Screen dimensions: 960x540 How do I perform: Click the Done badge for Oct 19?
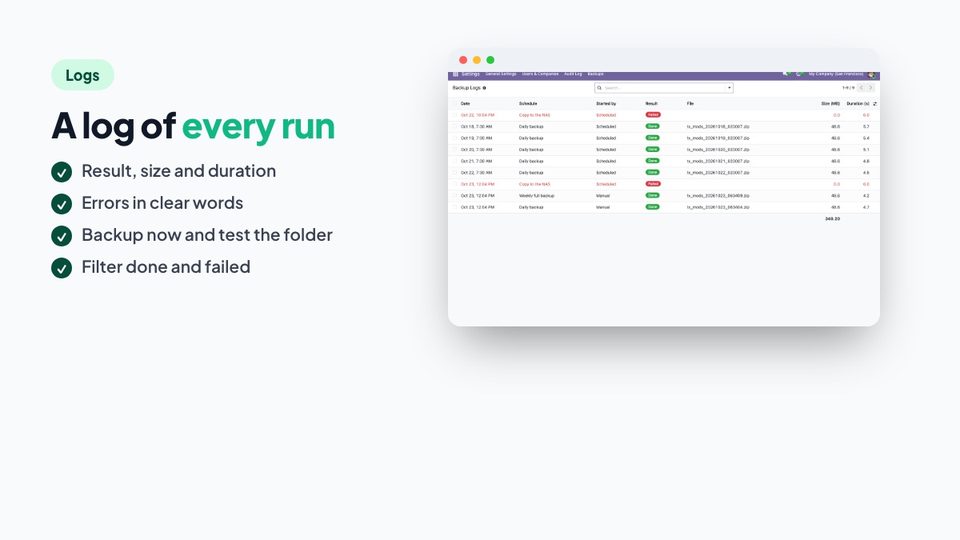(x=652, y=138)
